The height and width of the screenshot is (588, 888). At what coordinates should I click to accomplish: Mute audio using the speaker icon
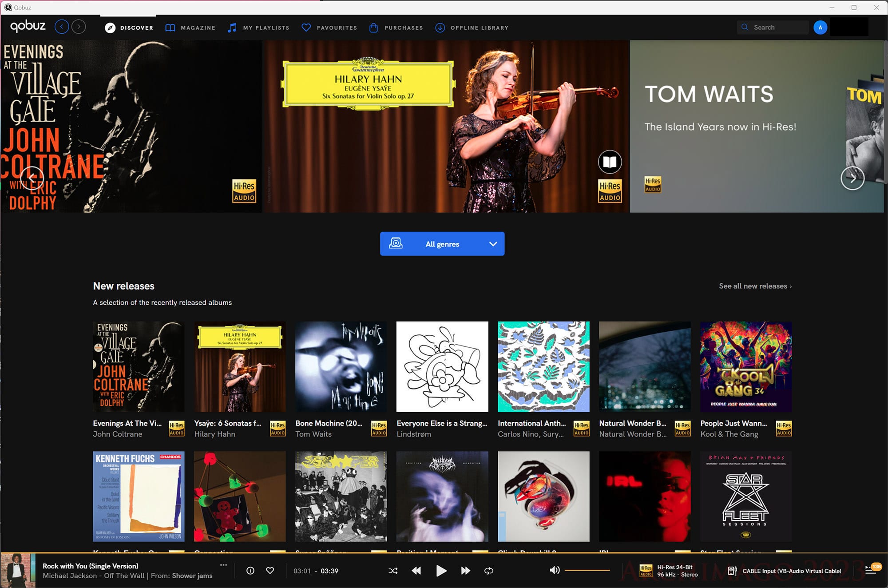(x=555, y=570)
